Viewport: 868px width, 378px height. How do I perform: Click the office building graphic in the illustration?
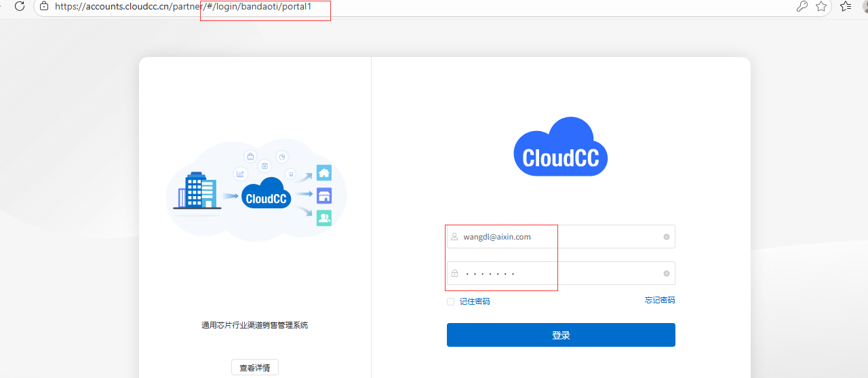(x=197, y=190)
